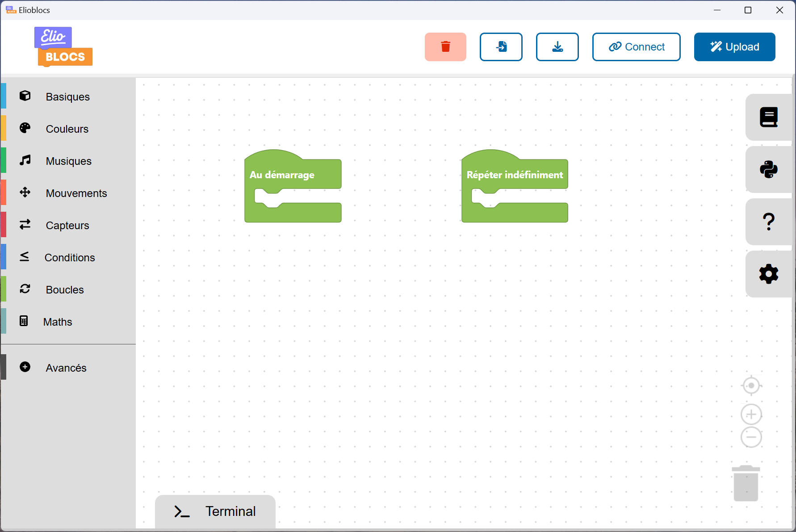Open settings with the gear icon
Viewport: 796px width, 532px height.
click(768, 274)
